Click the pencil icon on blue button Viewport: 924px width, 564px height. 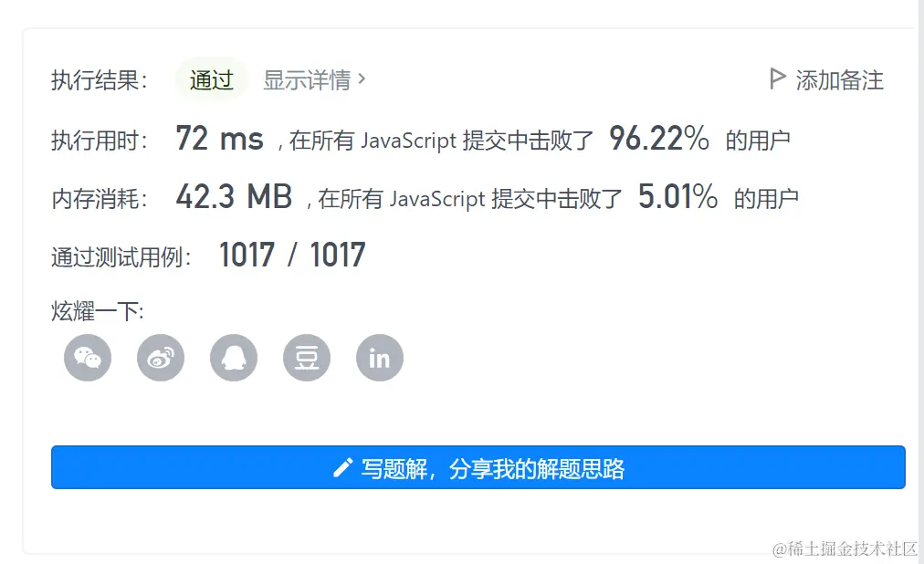click(343, 468)
